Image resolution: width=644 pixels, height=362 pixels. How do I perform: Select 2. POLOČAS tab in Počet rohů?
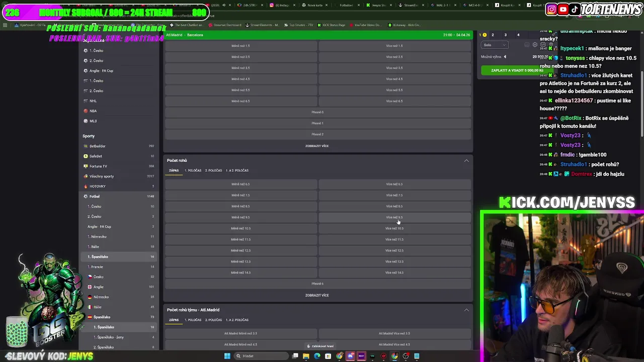coord(213,170)
